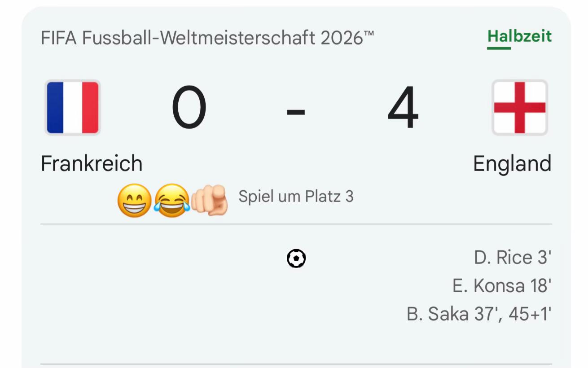This screenshot has width=588, height=368.
Task: Open the England team name
Action: 512,164
